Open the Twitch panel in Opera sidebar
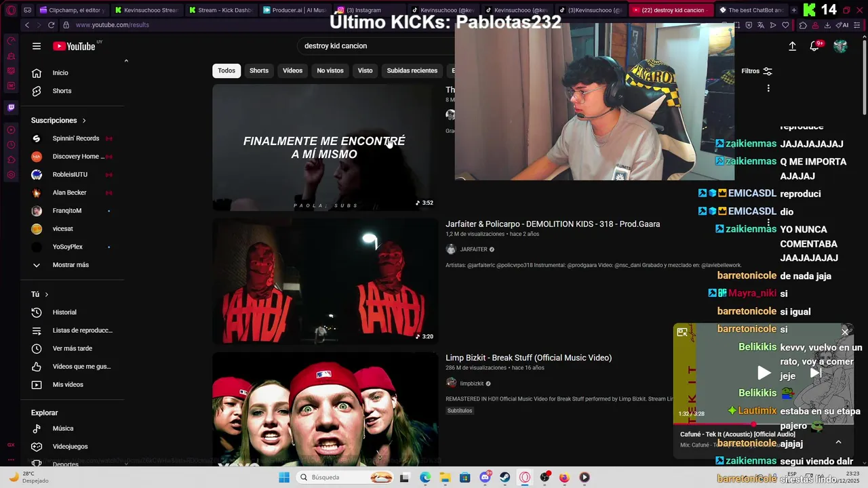 (11, 107)
